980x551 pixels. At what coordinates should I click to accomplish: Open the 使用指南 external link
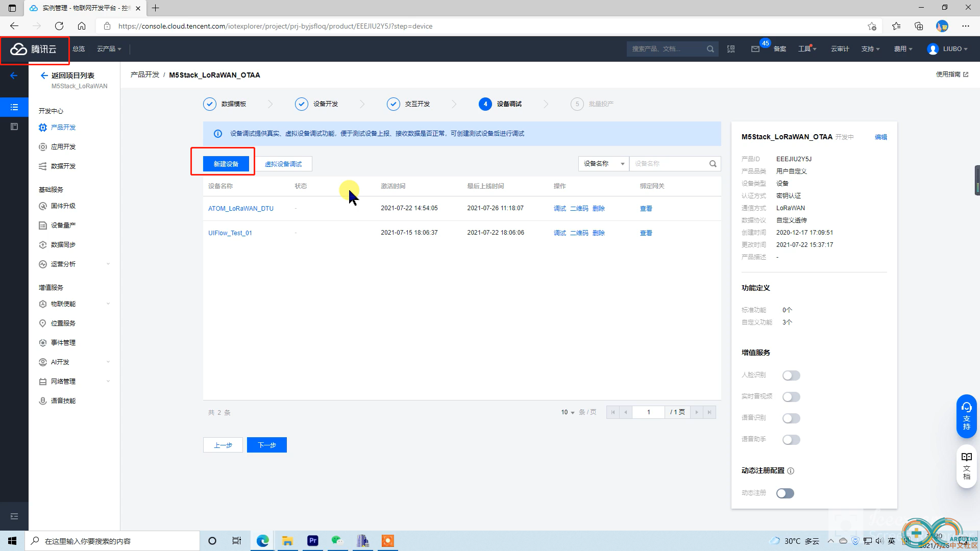coord(952,74)
